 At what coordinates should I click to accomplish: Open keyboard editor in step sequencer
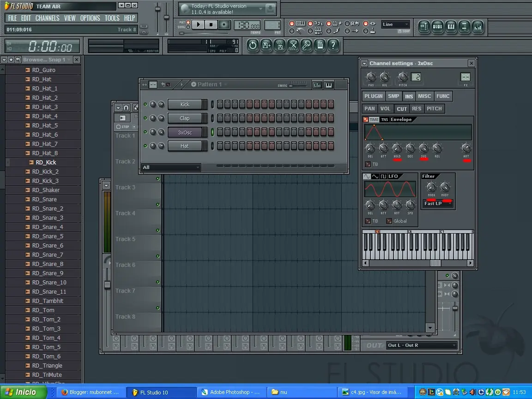coord(329,85)
